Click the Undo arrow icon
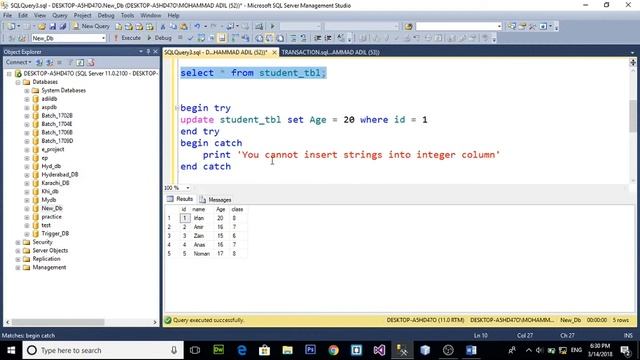The image size is (640, 360). point(197,27)
